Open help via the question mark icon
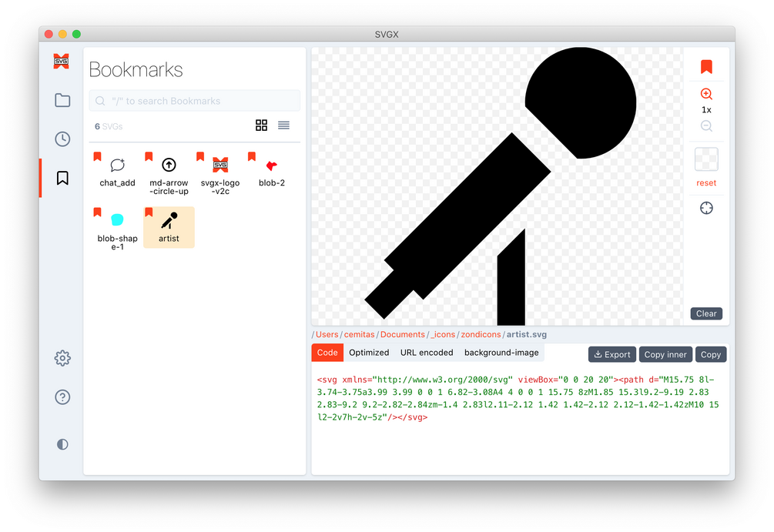Screen dimensions: 774x532 click(x=62, y=397)
